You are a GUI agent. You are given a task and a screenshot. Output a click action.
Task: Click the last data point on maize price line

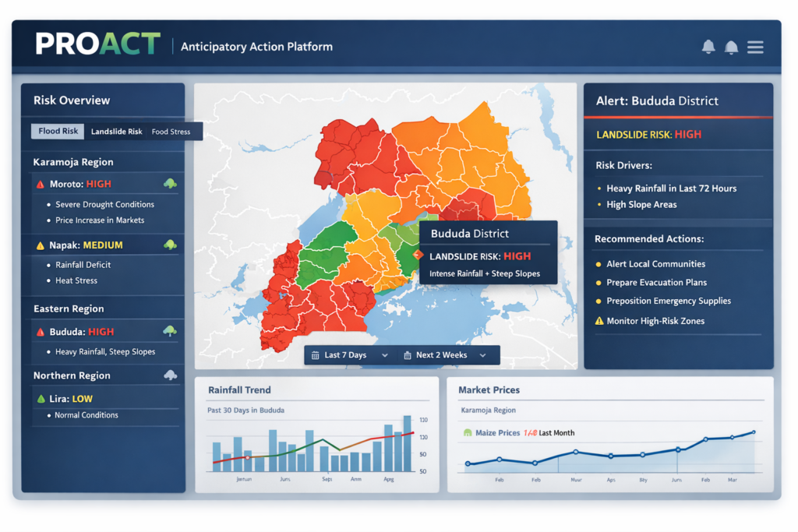point(753,432)
